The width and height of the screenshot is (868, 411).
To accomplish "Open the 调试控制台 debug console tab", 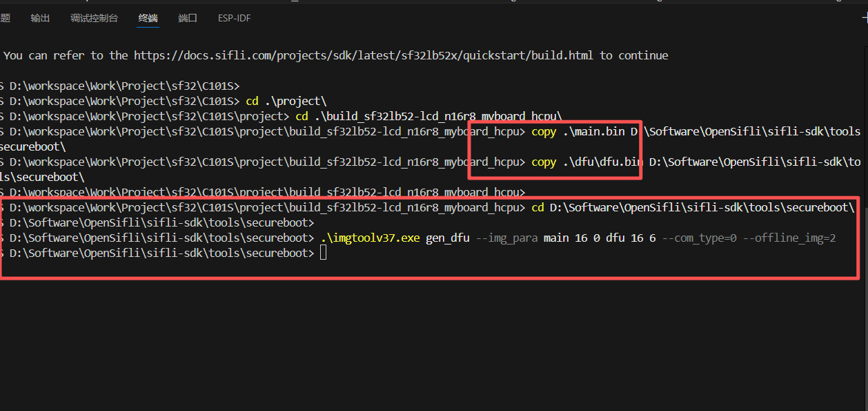I will coord(94,19).
